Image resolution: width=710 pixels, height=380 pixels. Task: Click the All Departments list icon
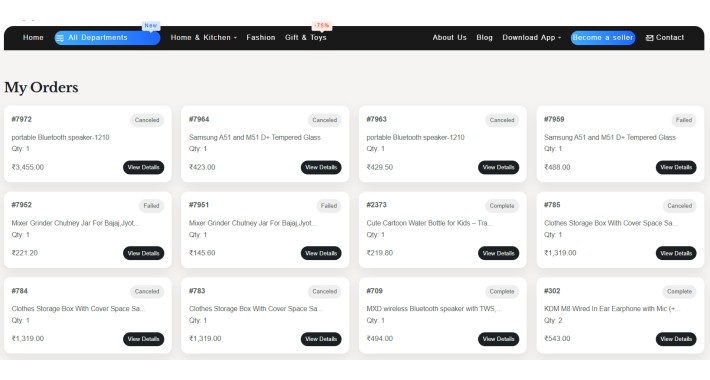(x=60, y=38)
